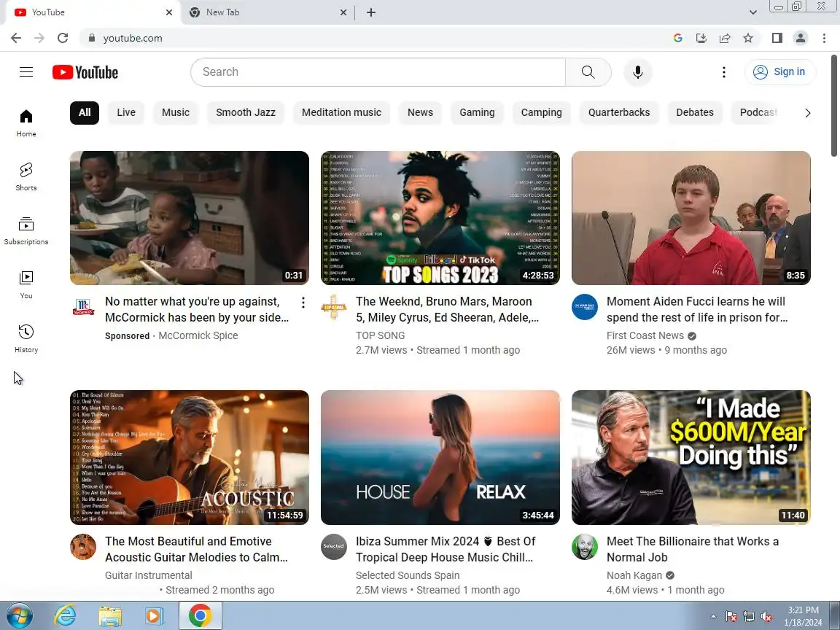Click into the YouTube Search field
Viewport: 840px width, 630px height.
378,72
